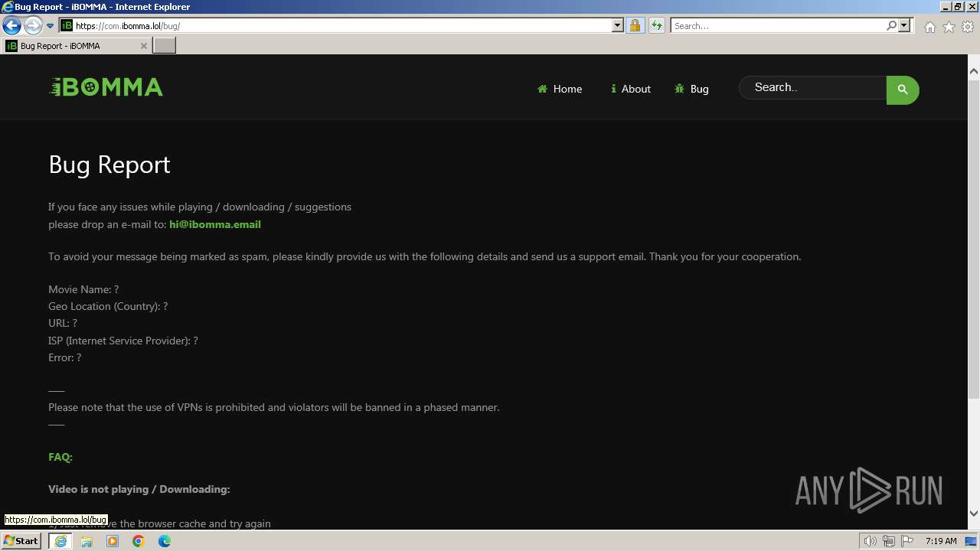980x551 pixels.
Task: Click the site Search.. text field
Action: tap(813, 87)
